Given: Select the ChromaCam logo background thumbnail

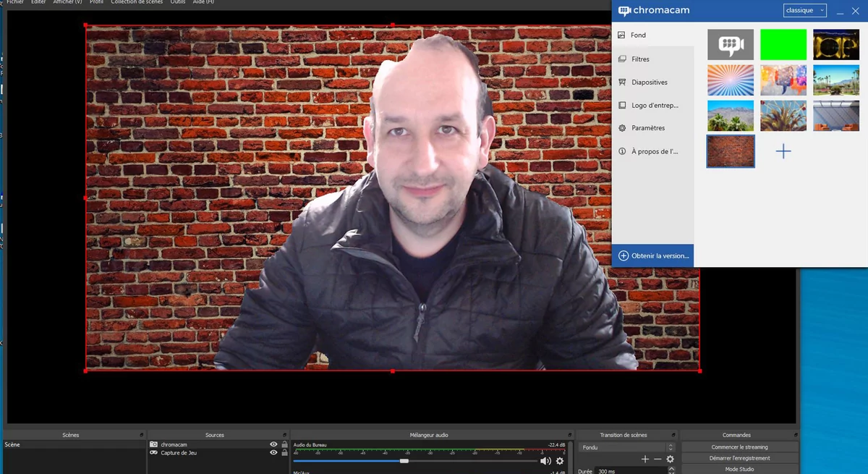Looking at the screenshot, I should pos(731,45).
